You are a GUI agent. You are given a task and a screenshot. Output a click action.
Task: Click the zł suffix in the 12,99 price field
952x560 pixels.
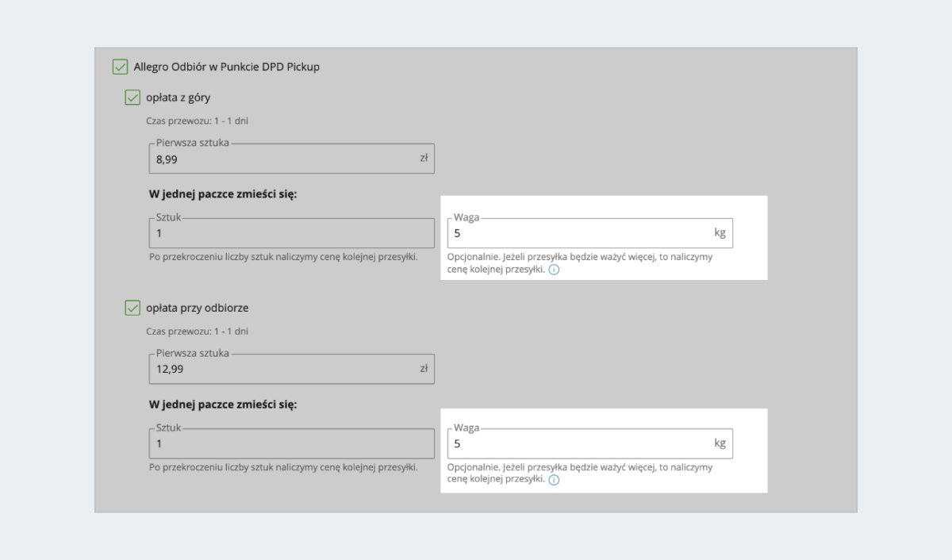pos(424,368)
